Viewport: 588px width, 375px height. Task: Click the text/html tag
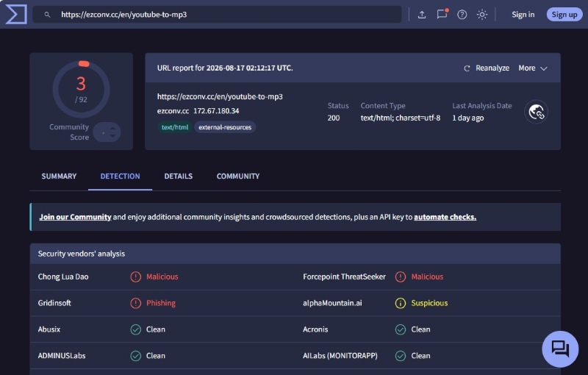tap(175, 127)
